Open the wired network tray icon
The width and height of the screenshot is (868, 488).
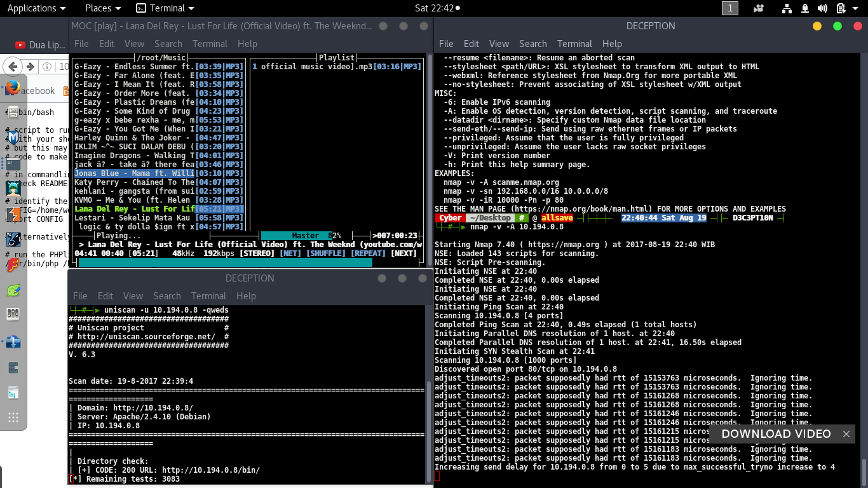(x=787, y=8)
